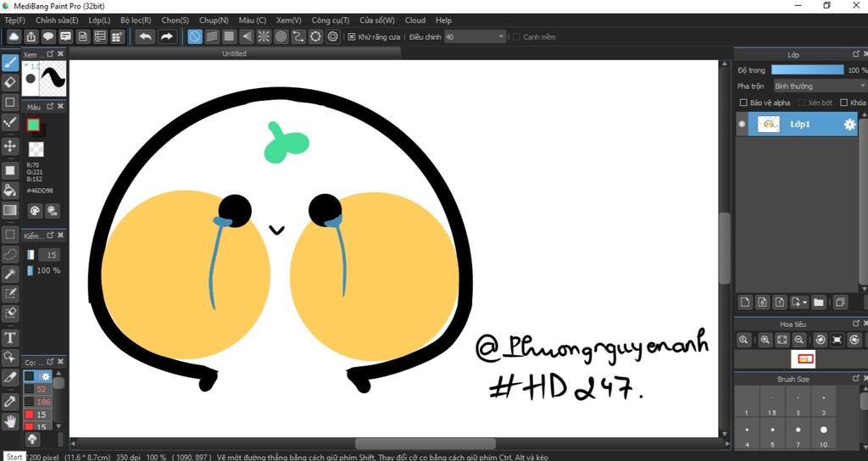Select the Lớp1 layer thumbnail
Image resolution: width=868 pixels, height=461 pixels.
click(768, 125)
